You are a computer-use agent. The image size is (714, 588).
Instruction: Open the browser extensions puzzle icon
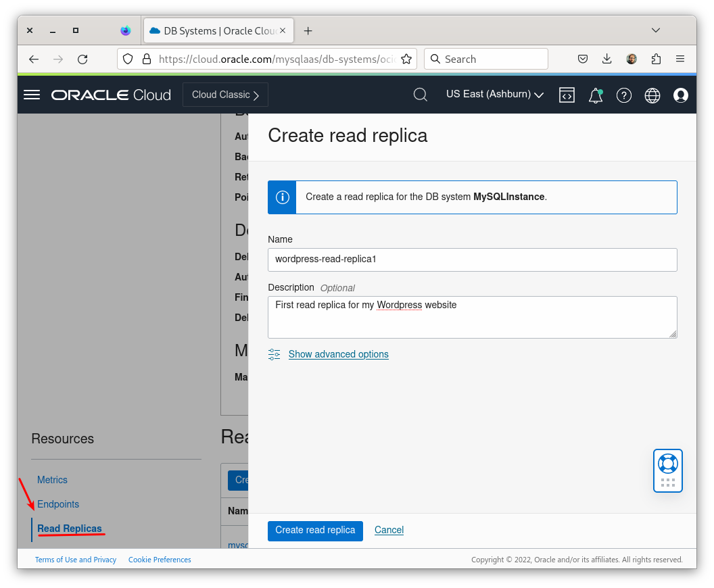(x=656, y=59)
